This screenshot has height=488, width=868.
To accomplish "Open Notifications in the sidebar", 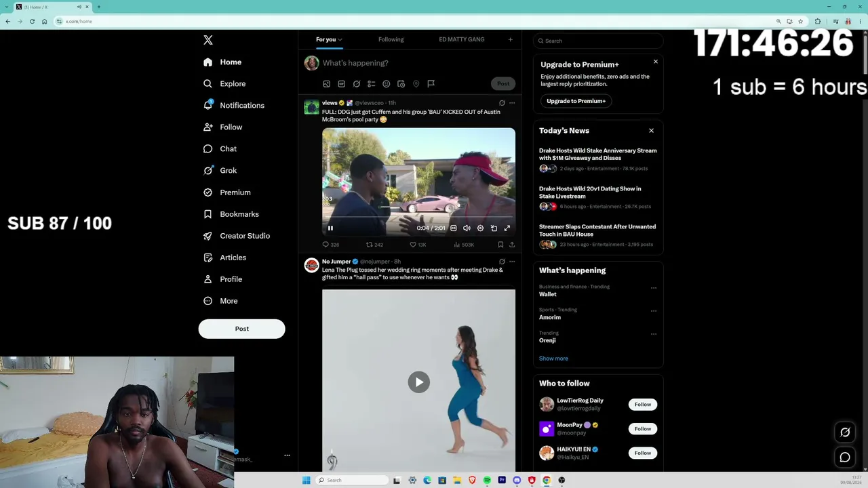I will (234, 105).
